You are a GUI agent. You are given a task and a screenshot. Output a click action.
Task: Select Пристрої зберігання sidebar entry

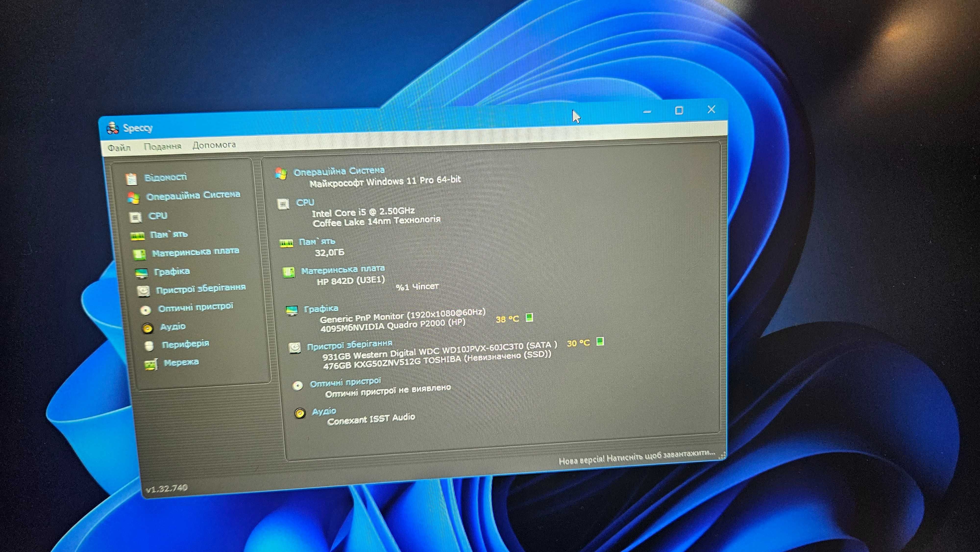pos(201,289)
